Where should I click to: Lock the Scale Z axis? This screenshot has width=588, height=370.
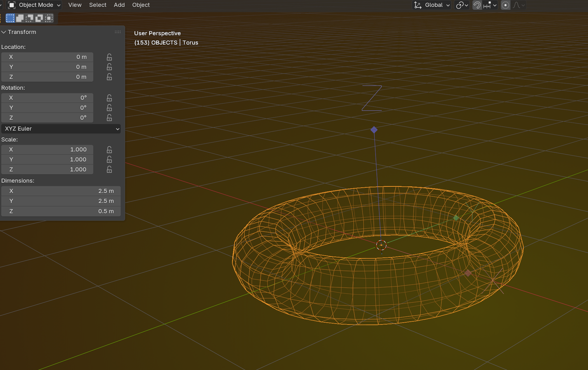coord(109,170)
